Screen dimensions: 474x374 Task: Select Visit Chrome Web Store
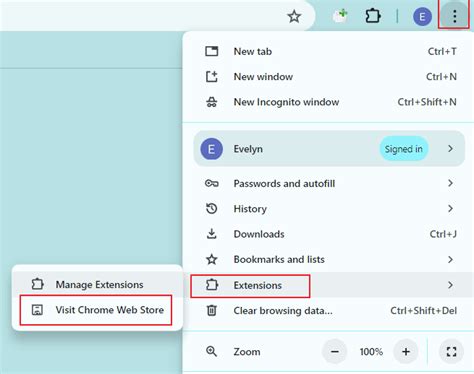coord(96,310)
